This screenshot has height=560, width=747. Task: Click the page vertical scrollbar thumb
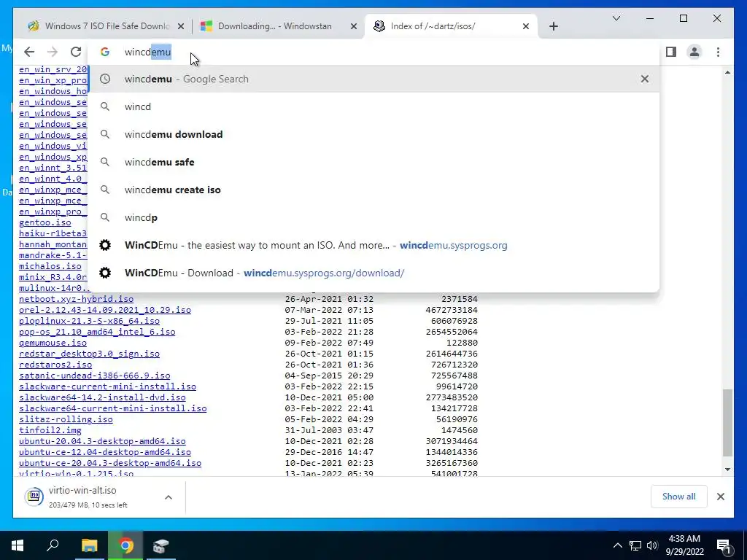tap(727, 422)
